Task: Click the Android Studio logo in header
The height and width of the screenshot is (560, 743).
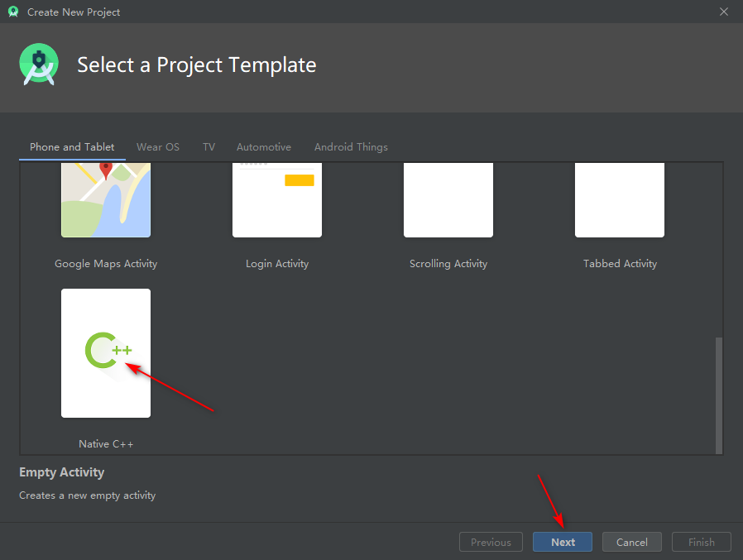Action: [x=39, y=65]
